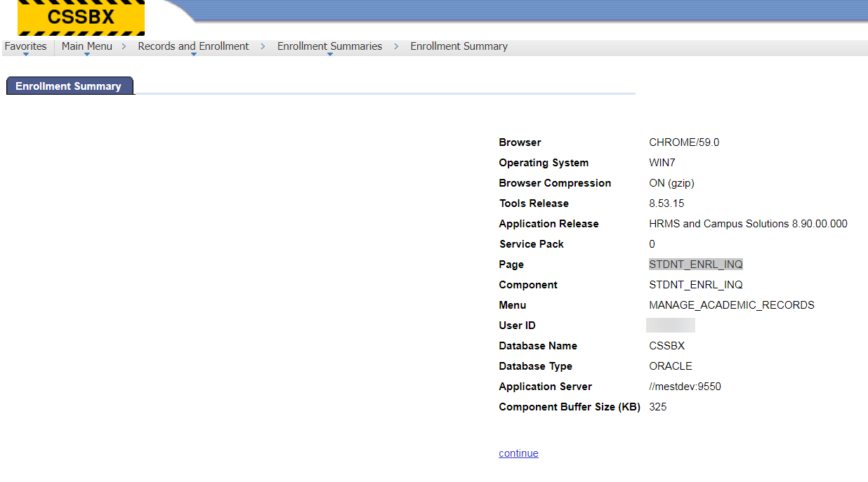Screen dimensions: 868x482
Task: Click the ON (gzip) compression value
Action: pos(671,183)
